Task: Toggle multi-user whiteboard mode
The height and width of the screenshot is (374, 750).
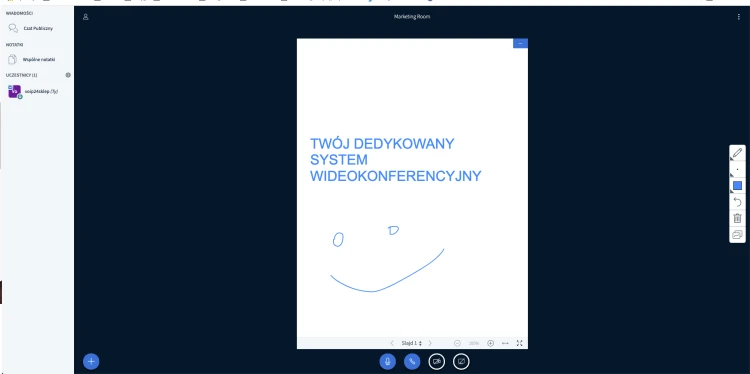Action: pyautogui.click(x=737, y=234)
